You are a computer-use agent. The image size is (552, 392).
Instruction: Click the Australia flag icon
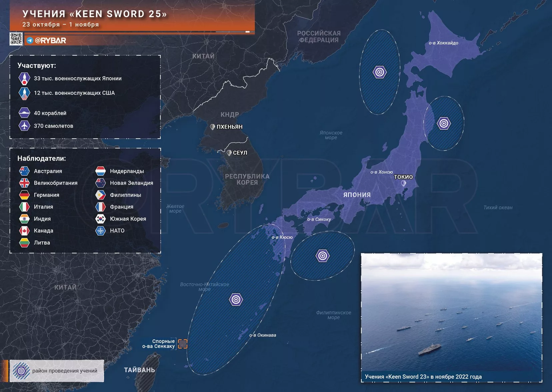[24, 171]
